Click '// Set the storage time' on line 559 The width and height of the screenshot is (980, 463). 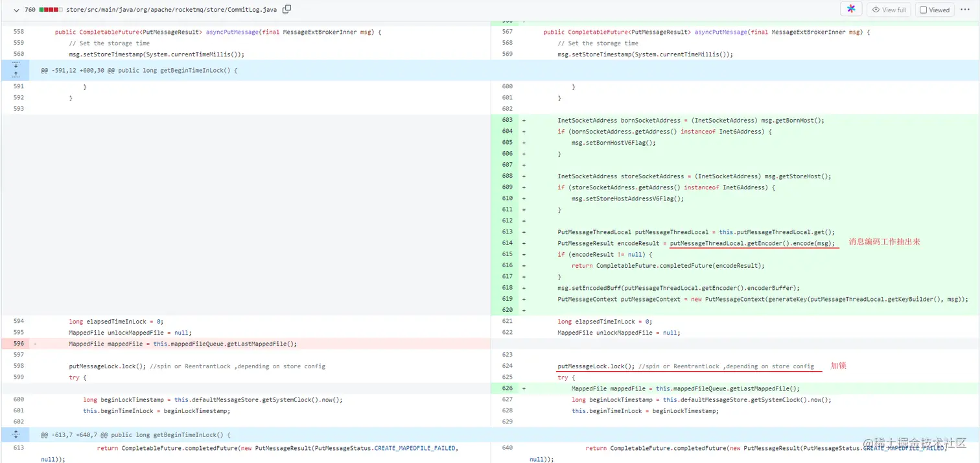point(109,43)
